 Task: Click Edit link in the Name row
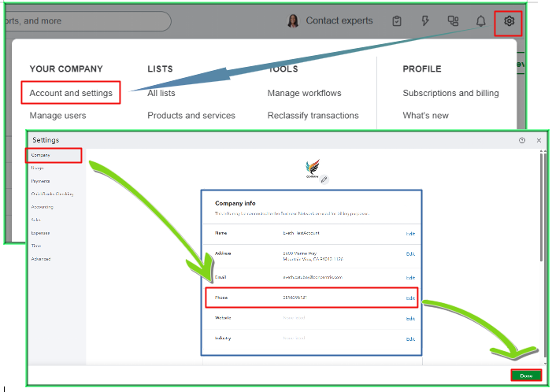click(x=410, y=234)
